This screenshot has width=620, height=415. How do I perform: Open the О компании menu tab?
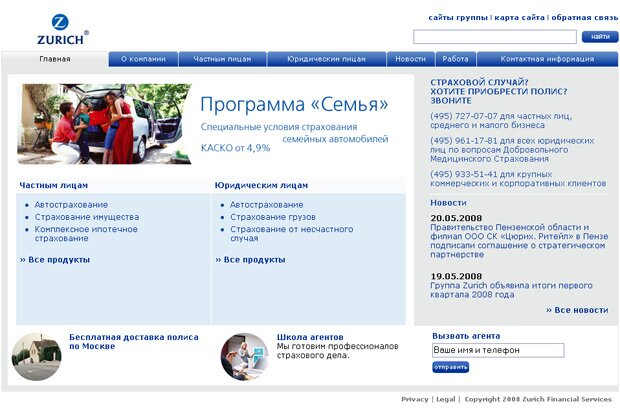(143, 59)
